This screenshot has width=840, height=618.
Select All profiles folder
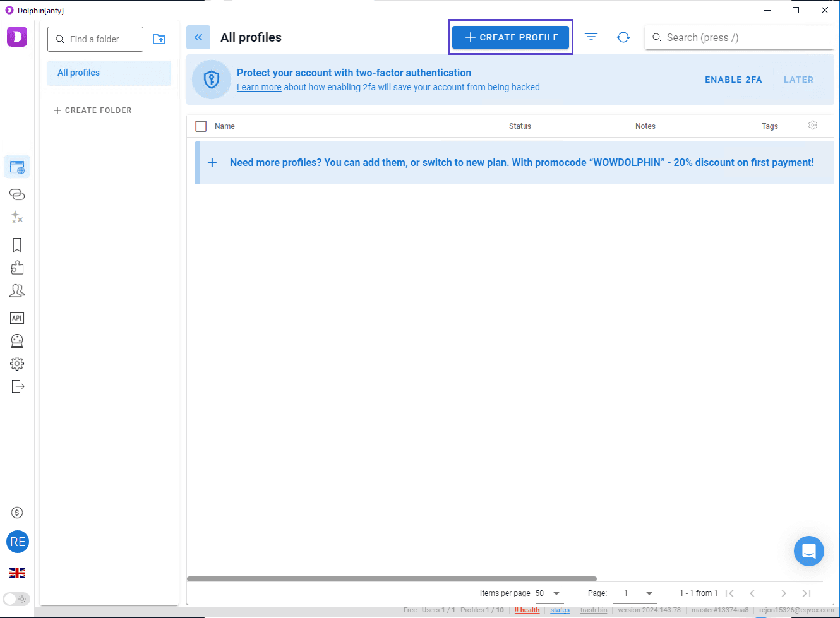109,73
